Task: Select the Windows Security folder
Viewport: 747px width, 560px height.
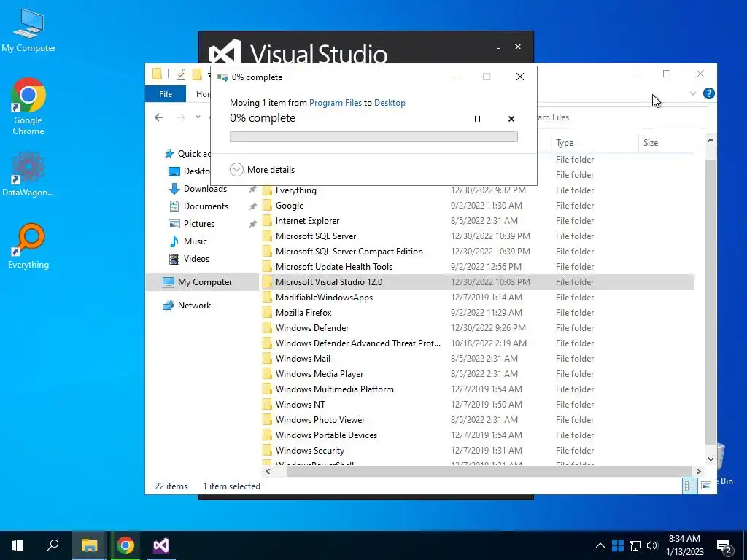Action: coord(478,450)
